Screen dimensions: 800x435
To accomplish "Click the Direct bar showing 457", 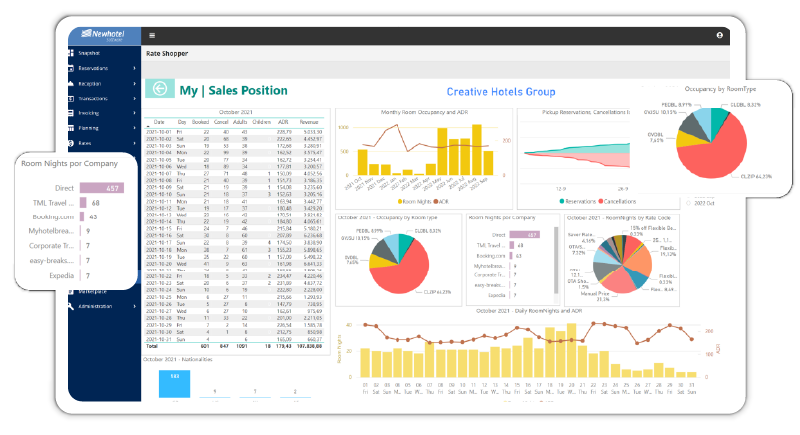I will pyautogui.click(x=102, y=188).
